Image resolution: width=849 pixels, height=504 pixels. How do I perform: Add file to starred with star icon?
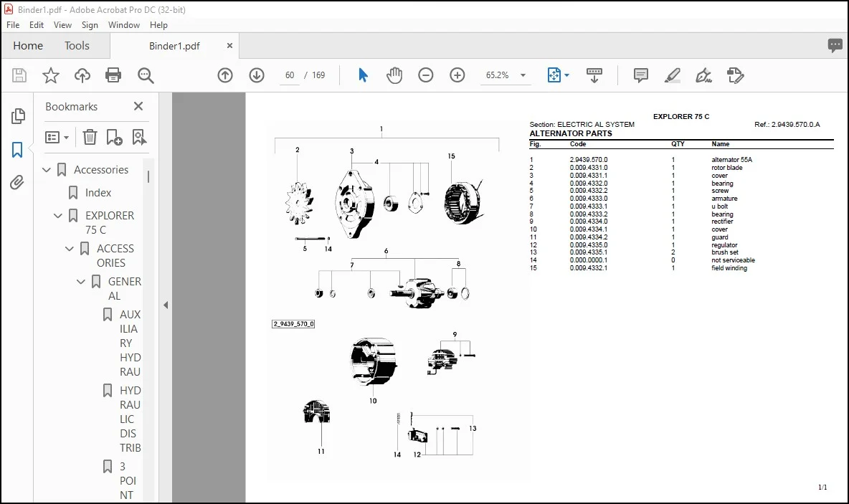pyautogui.click(x=51, y=75)
